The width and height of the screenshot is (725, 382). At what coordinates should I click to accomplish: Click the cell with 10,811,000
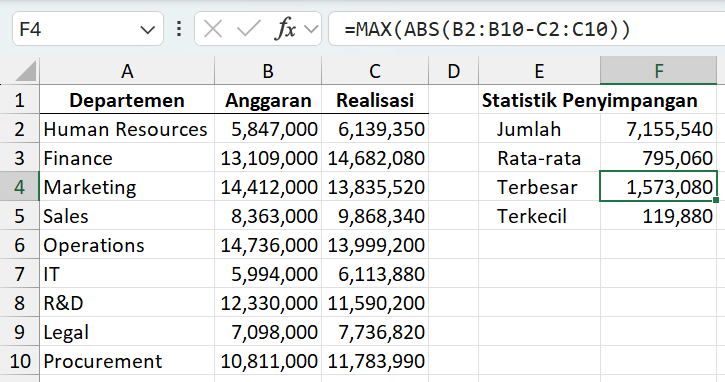pyautogui.click(x=268, y=361)
